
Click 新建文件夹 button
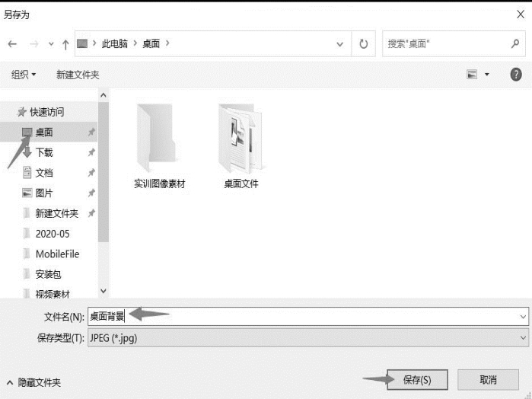(78, 75)
